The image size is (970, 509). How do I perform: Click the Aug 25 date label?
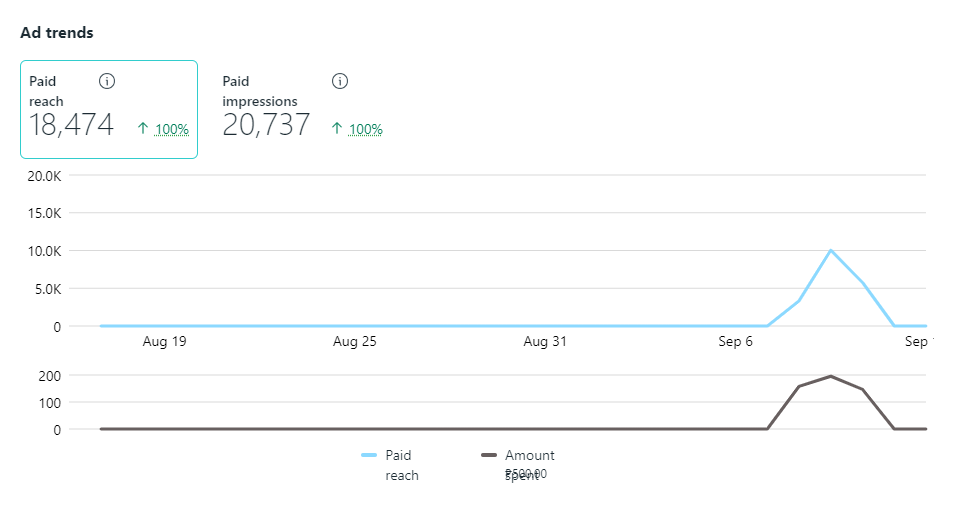[x=355, y=342]
